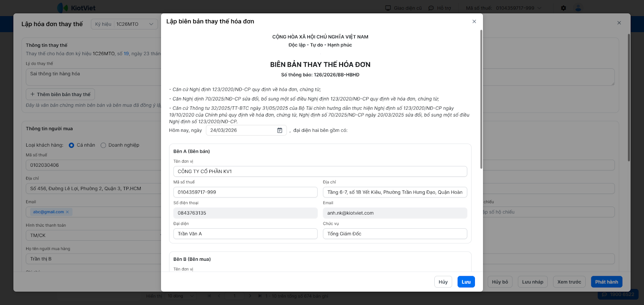Click the Chức vụ input field

(395, 234)
